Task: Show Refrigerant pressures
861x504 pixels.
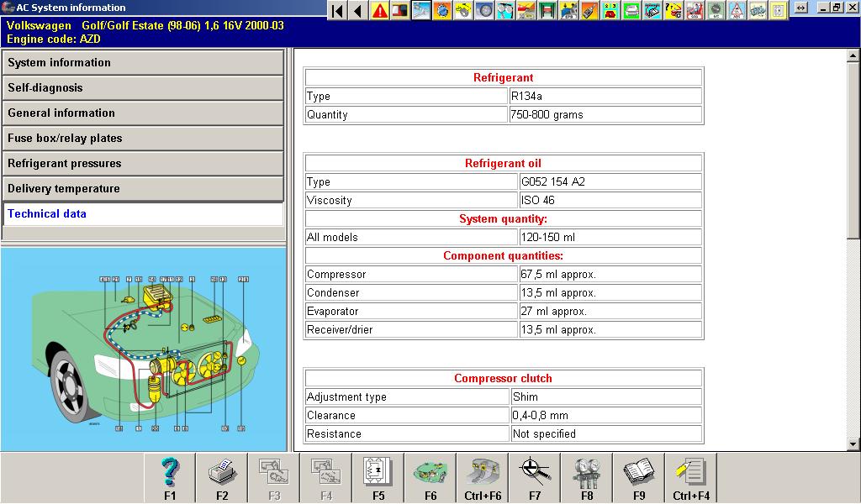Action: 143,164
